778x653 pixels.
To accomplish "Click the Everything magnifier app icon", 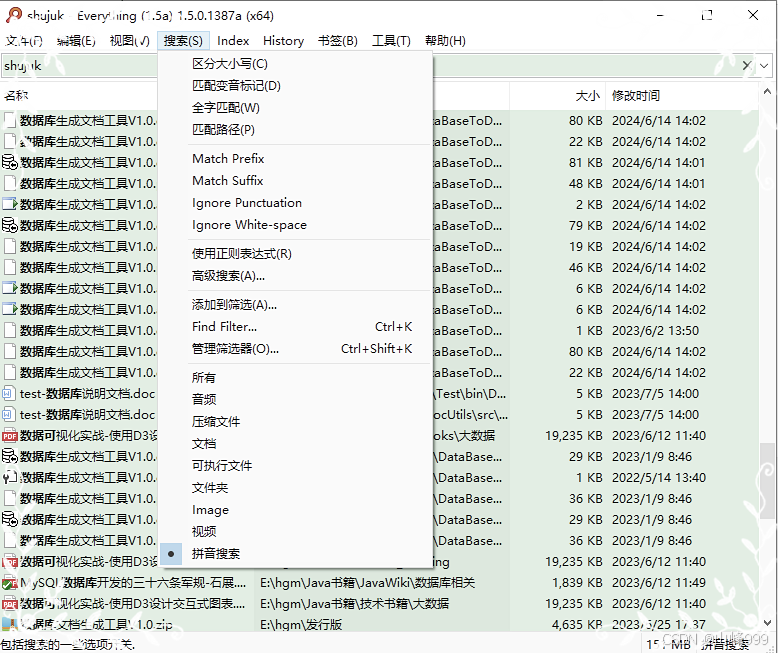I will click(x=13, y=15).
